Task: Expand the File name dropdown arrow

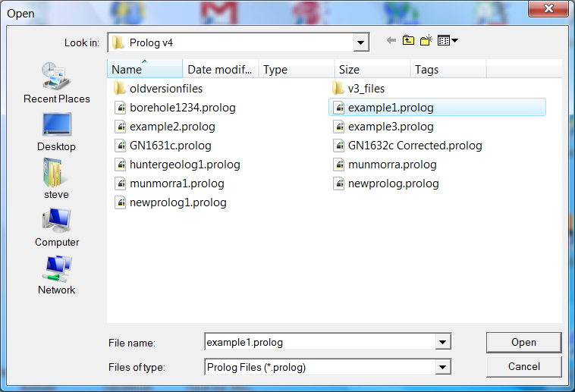Action: (443, 343)
